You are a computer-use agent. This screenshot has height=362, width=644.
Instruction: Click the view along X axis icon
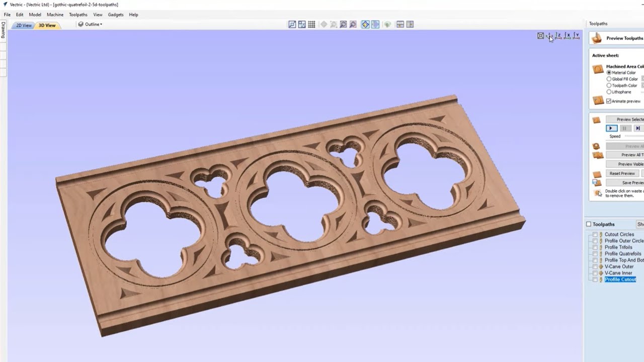(567, 36)
